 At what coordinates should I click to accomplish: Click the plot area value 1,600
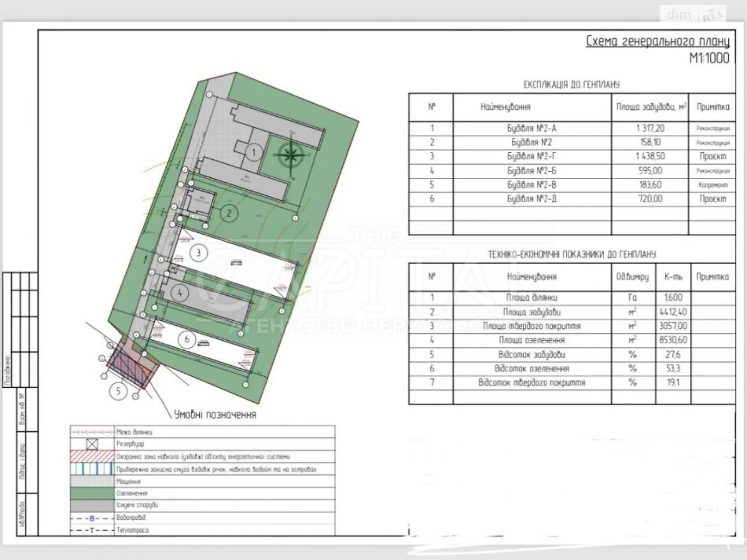tap(673, 298)
